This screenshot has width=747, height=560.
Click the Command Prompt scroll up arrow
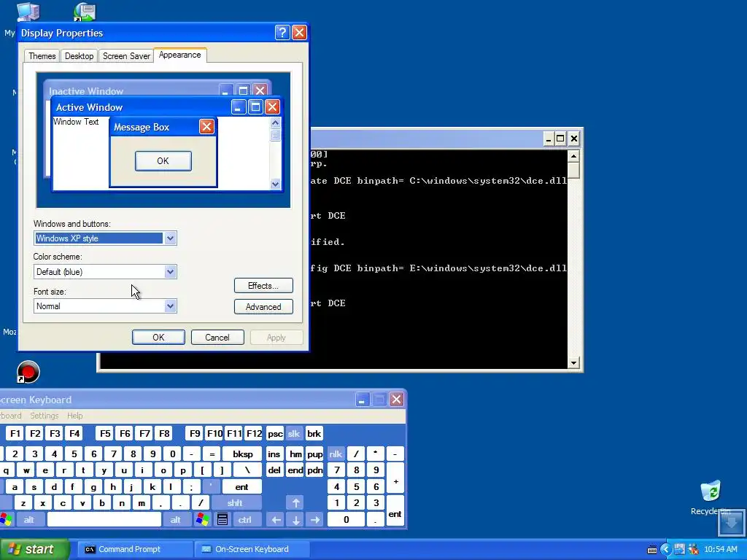pos(573,156)
